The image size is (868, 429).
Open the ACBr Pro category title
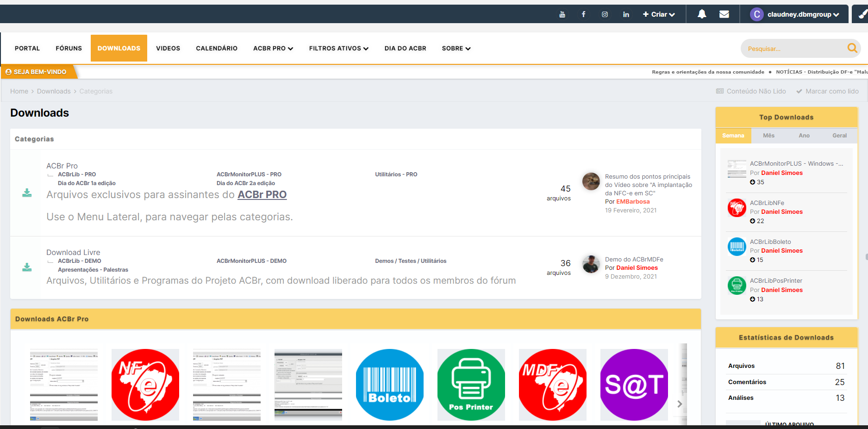pyautogui.click(x=62, y=166)
